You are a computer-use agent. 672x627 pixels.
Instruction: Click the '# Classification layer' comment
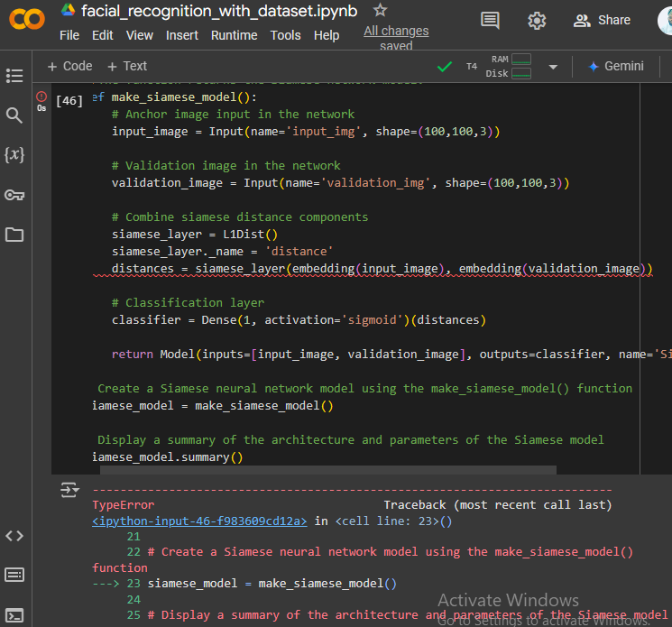tap(188, 302)
